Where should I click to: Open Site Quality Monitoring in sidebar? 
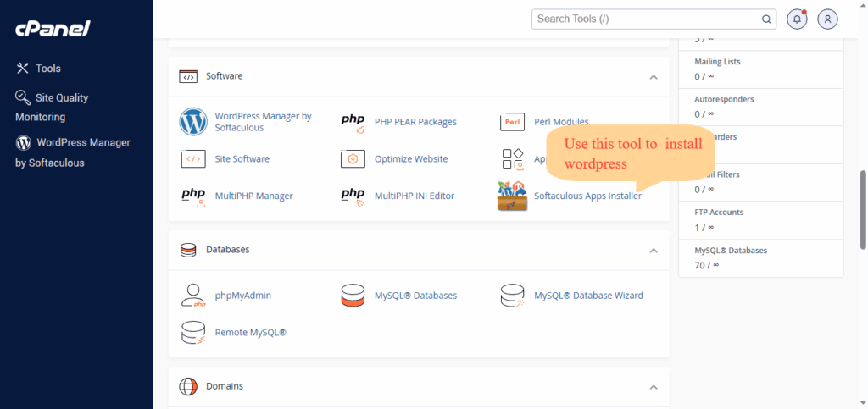[52, 108]
